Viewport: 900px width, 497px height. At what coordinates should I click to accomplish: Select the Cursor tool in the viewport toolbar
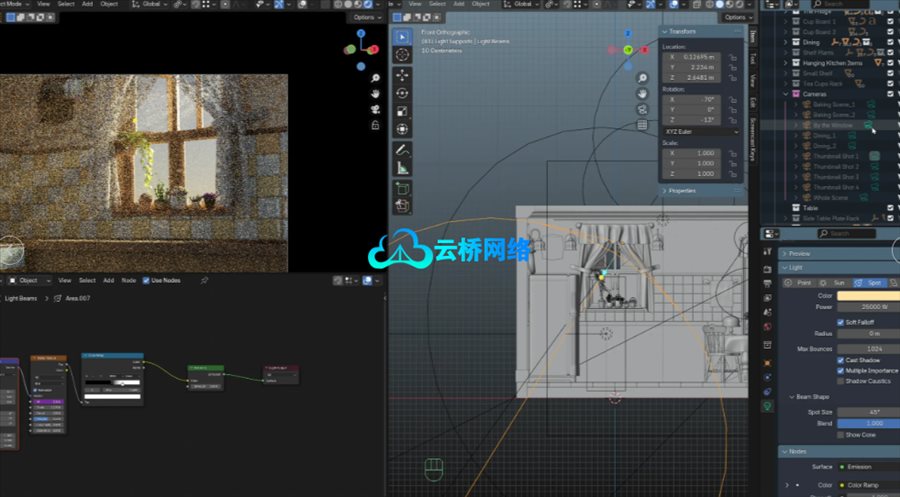[x=402, y=55]
